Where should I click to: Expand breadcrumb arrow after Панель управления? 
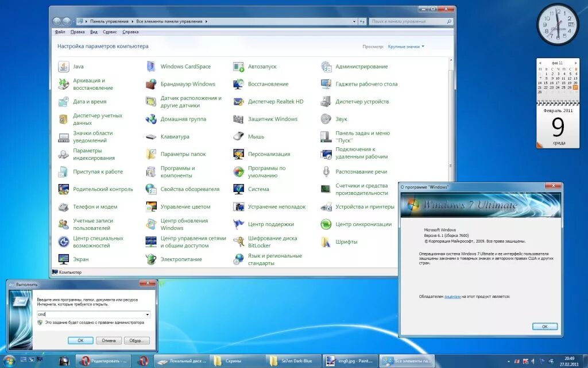[132, 21]
